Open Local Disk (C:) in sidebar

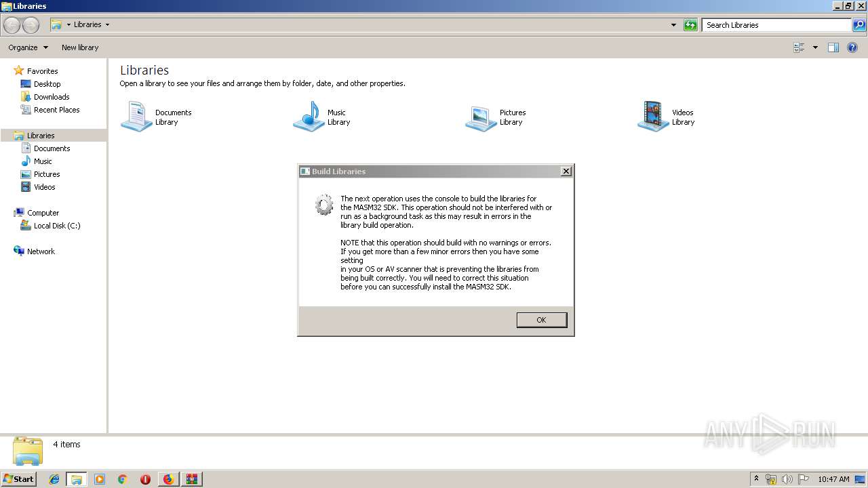(x=57, y=226)
